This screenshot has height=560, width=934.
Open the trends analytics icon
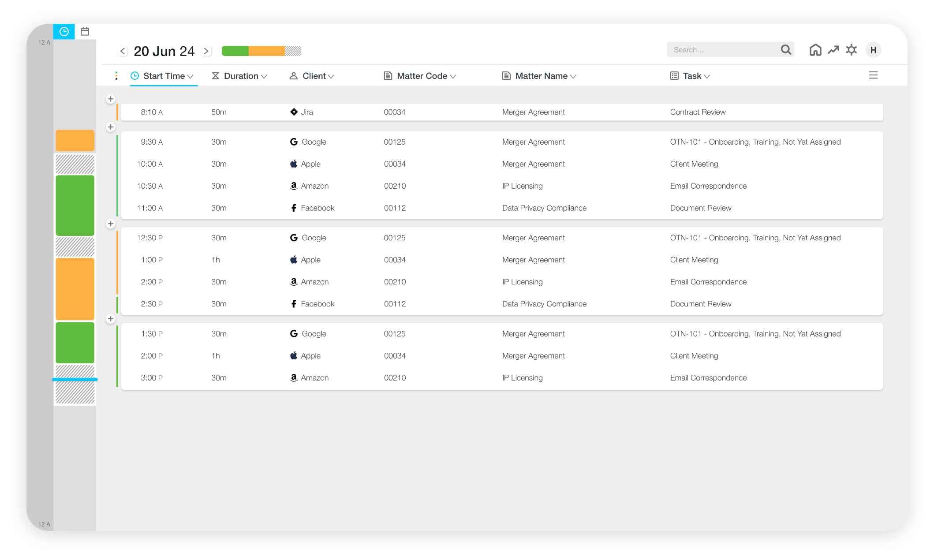point(833,50)
